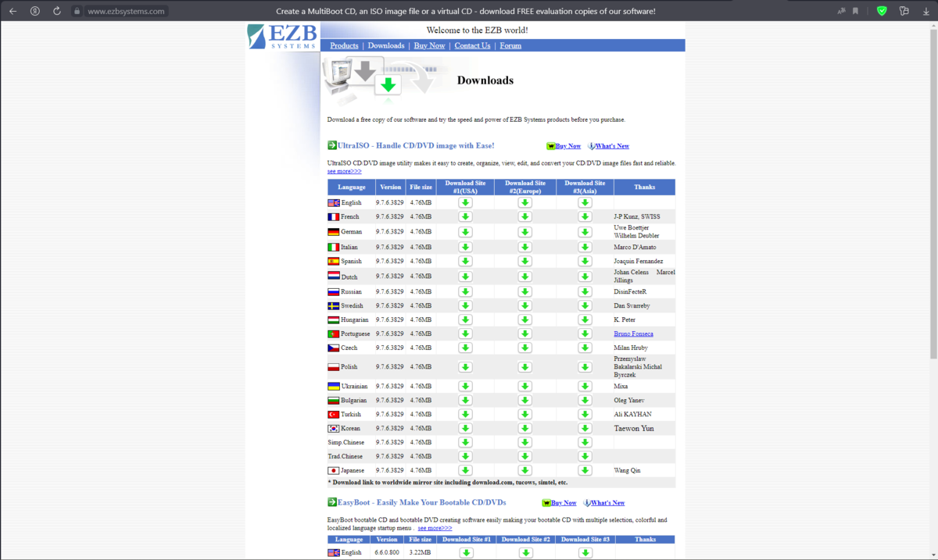The image size is (938, 560).
Task: Download Polish UltraISO from Asia site
Action: pyautogui.click(x=585, y=367)
